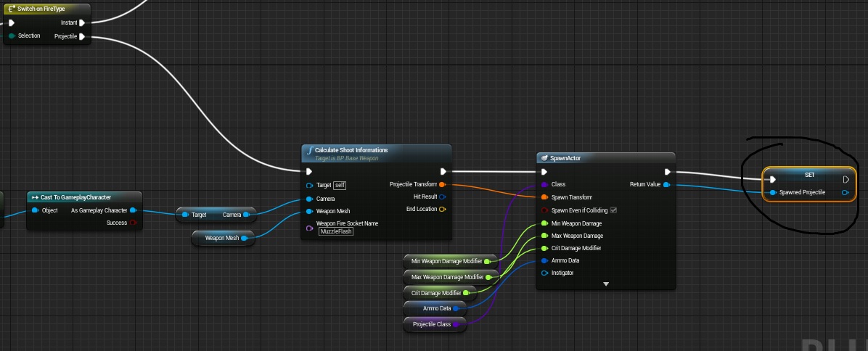Click the Crit Damage Modifier input pin on SpawnActor
This screenshot has height=351, width=868.
545,248
